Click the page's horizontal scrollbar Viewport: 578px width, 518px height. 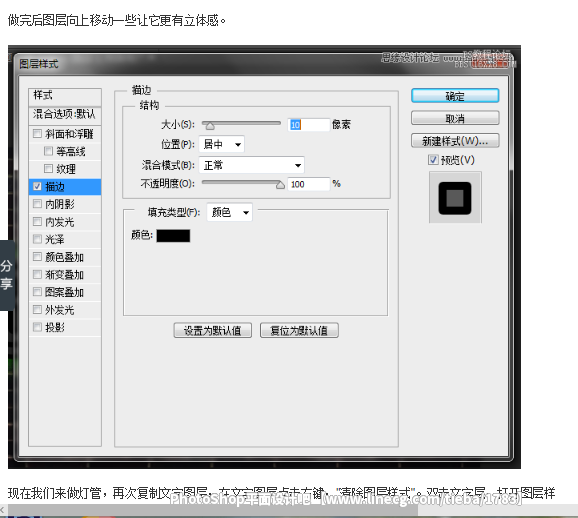pyautogui.click(x=213, y=510)
